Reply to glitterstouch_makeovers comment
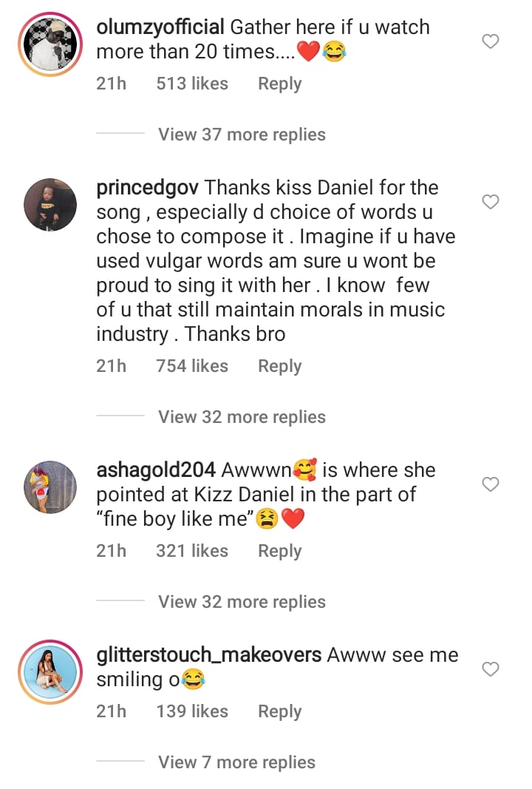This screenshot has height=789, width=532. tap(279, 711)
